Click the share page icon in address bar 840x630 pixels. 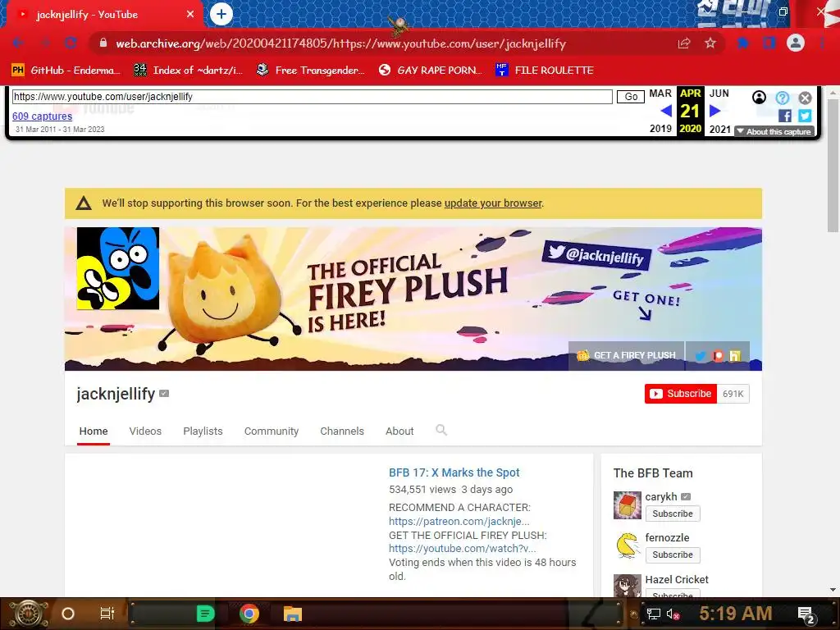[x=684, y=43]
